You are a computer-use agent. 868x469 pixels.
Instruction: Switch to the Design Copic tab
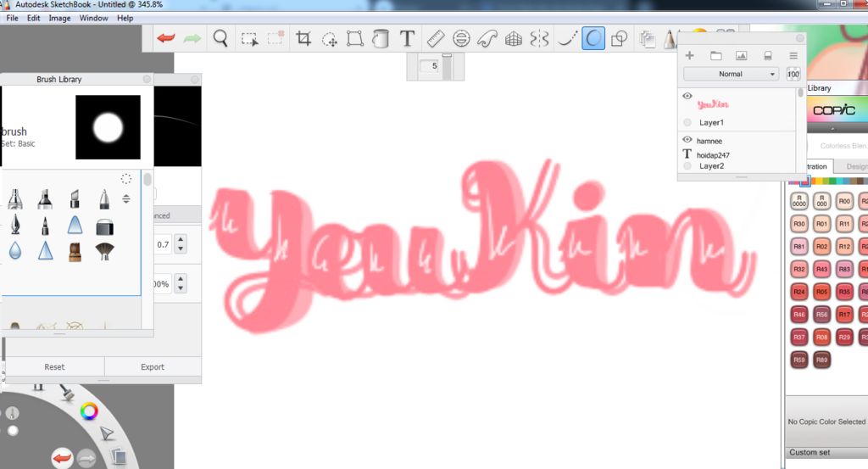click(856, 166)
